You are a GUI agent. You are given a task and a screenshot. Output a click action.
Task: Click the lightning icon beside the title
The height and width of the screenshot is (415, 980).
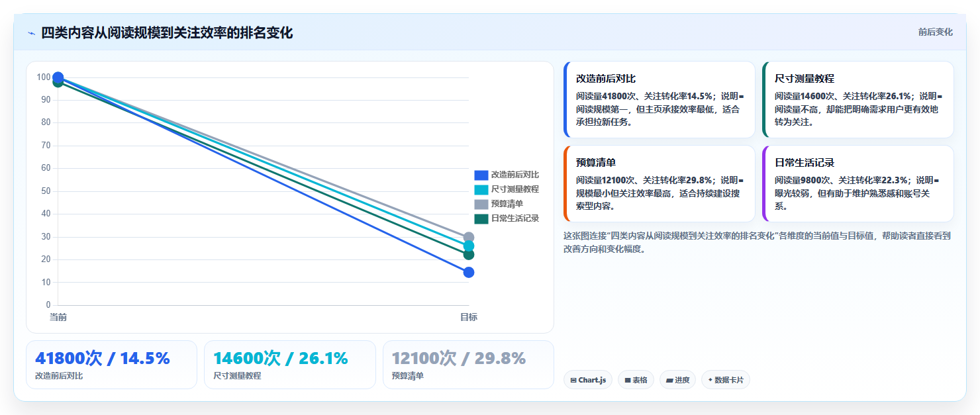point(31,33)
